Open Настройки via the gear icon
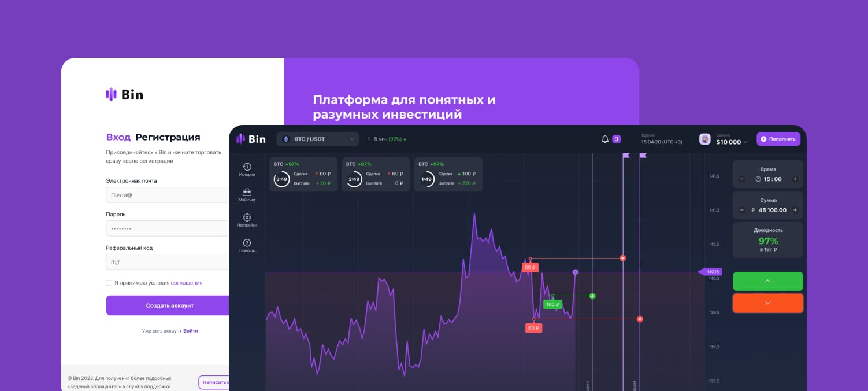This screenshot has height=391, width=868. click(x=247, y=218)
